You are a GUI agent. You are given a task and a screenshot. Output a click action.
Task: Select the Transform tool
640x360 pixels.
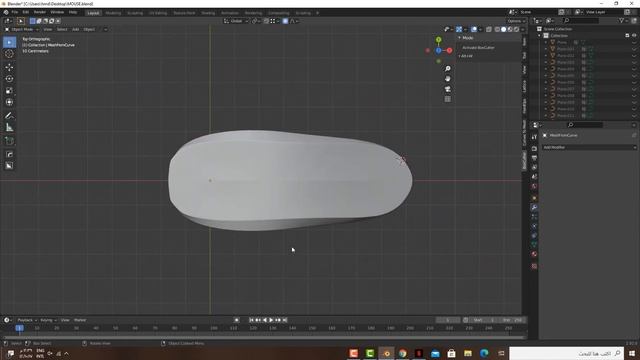click(9, 102)
